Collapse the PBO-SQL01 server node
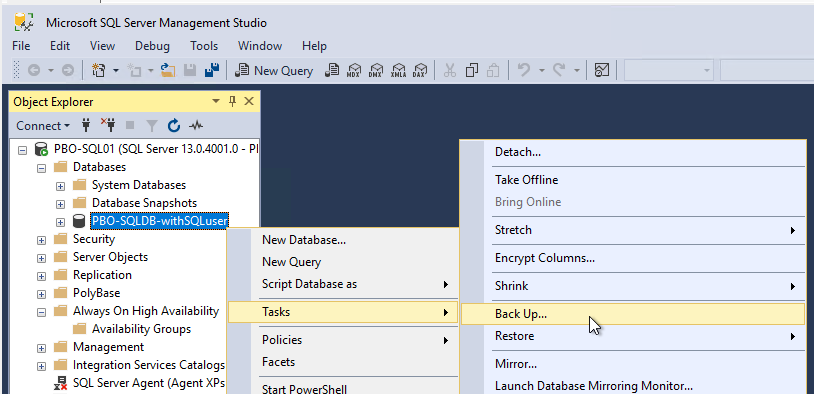Viewport: 814px width, 394px height. (x=22, y=150)
